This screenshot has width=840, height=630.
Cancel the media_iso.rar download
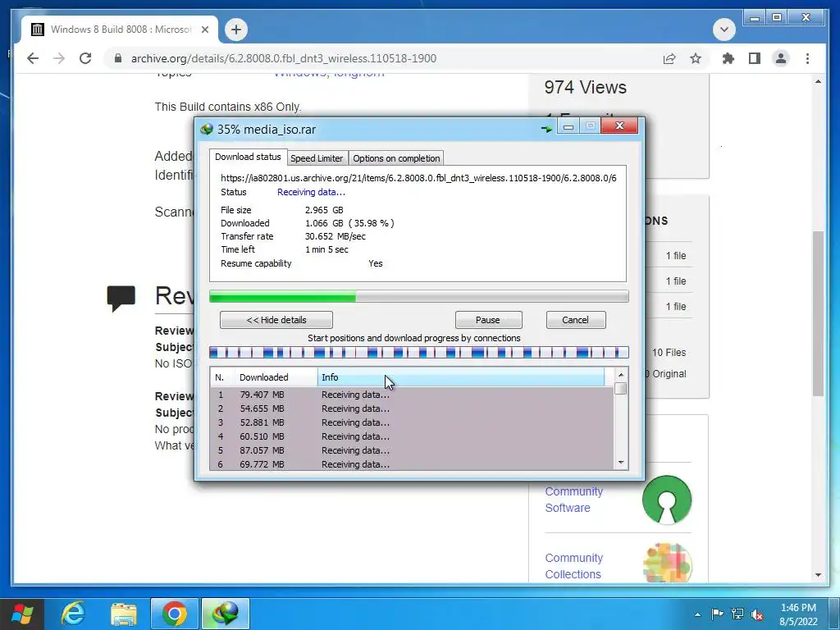click(576, 320)
